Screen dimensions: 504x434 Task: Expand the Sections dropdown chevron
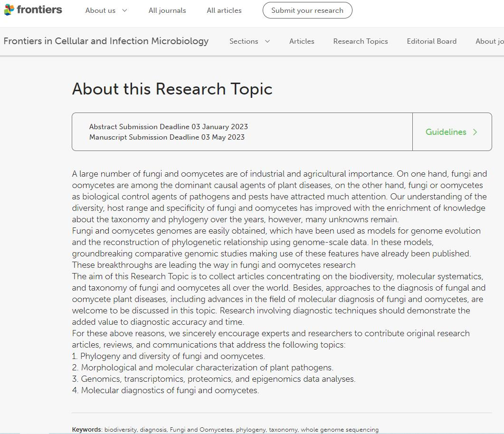[267, 41]
